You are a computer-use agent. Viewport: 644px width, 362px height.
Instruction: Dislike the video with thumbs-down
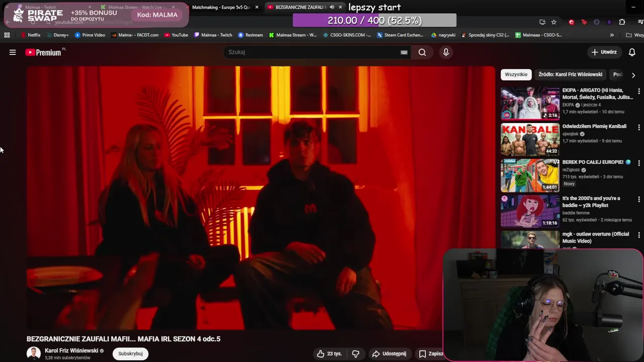(356, 353)
